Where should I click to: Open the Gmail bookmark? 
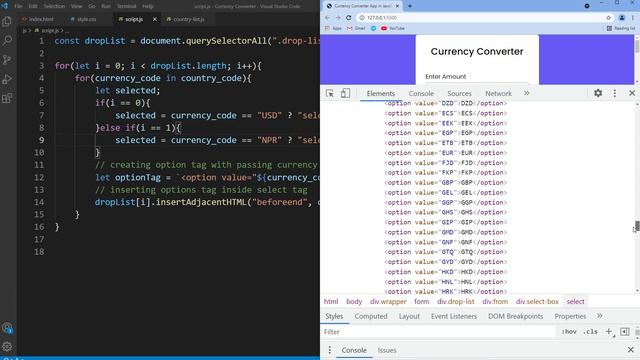click(356, 28)
